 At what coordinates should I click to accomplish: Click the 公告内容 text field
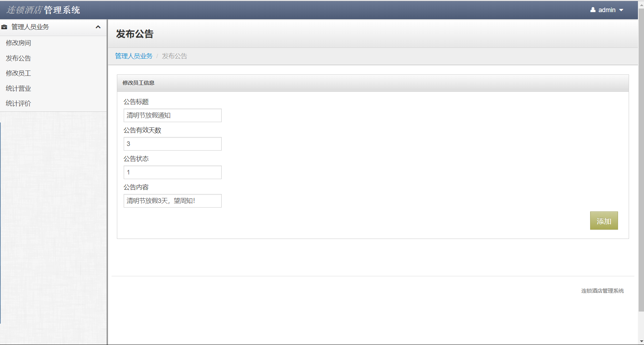pos(172,200)
